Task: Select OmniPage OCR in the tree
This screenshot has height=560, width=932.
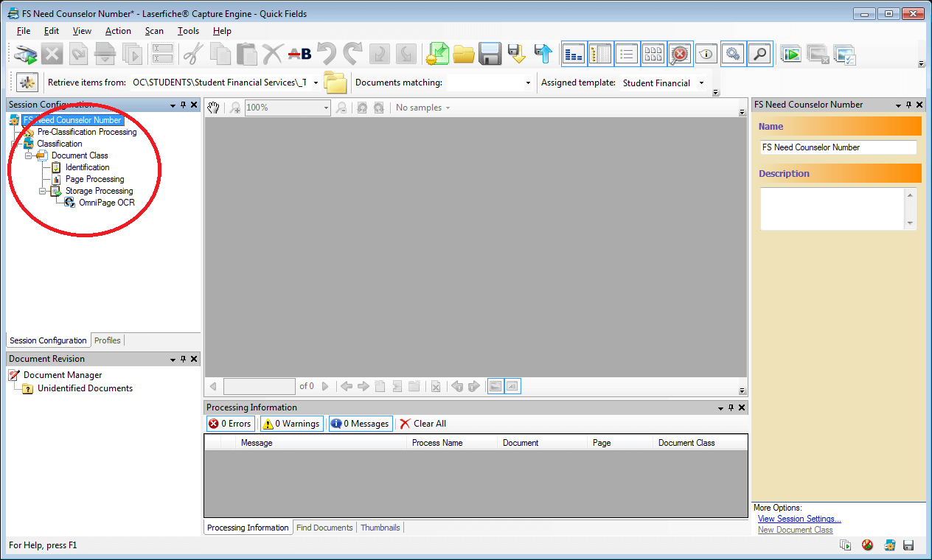Action: [x=107, y=203]
